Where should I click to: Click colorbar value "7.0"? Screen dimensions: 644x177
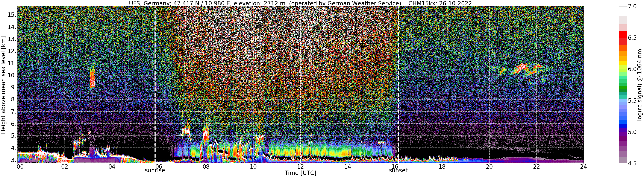click(632, 6)
